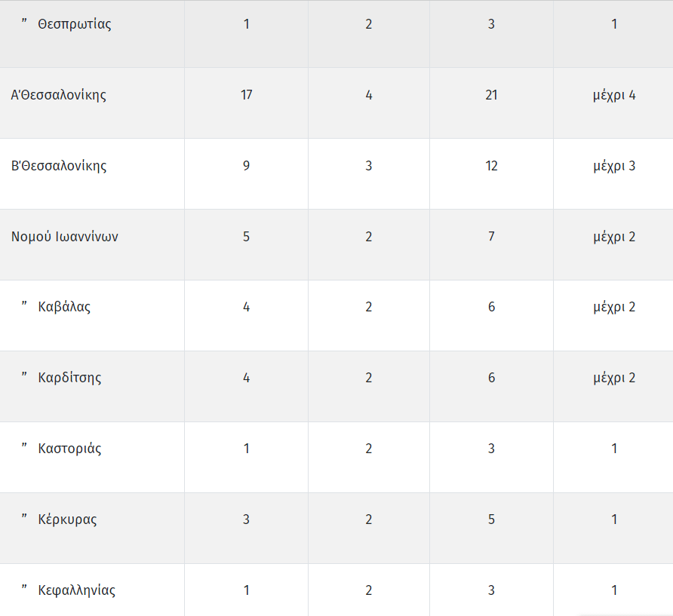
Task: Click the value 7 in Ιωαννίνων row
Action: [491, 236]
